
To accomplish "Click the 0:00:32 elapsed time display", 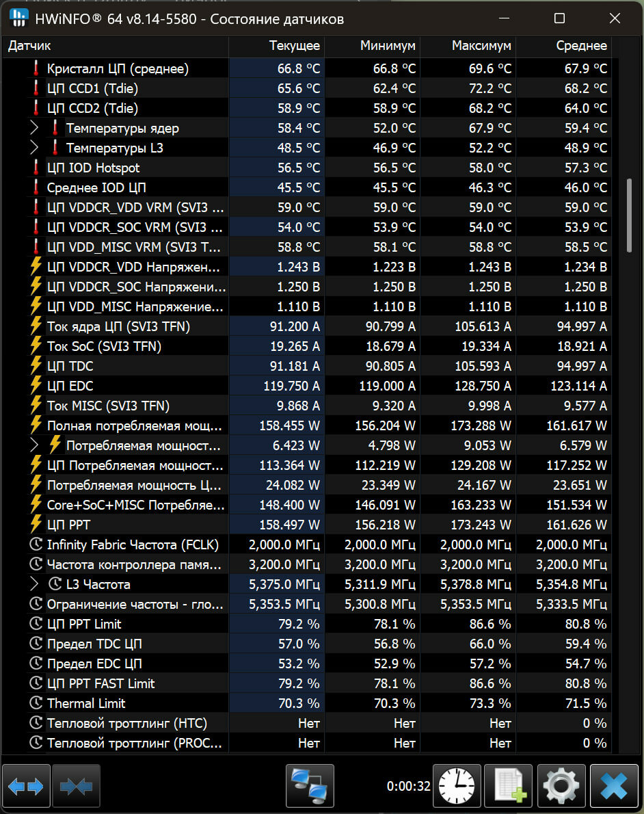I will pyautogui.click(x=408, y=786).
